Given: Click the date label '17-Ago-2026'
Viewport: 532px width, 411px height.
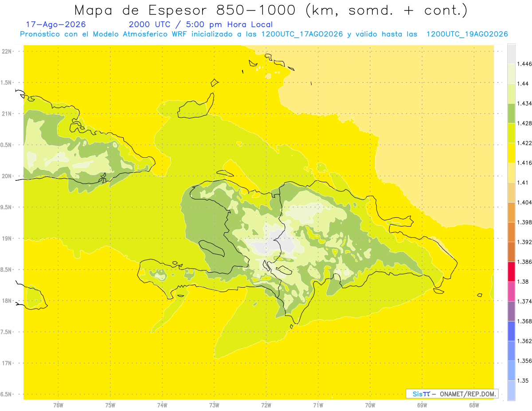Looking at the screenshot, I should (56, 24).
